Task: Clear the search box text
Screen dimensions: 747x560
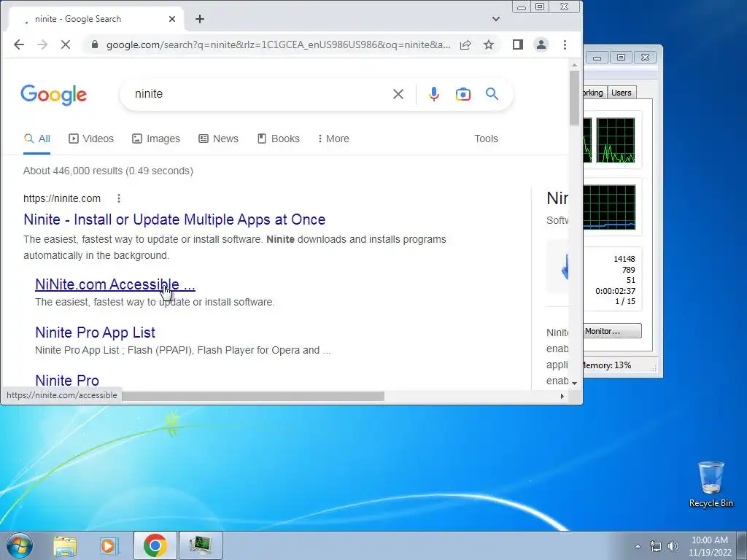Action: tap(398, 94)
